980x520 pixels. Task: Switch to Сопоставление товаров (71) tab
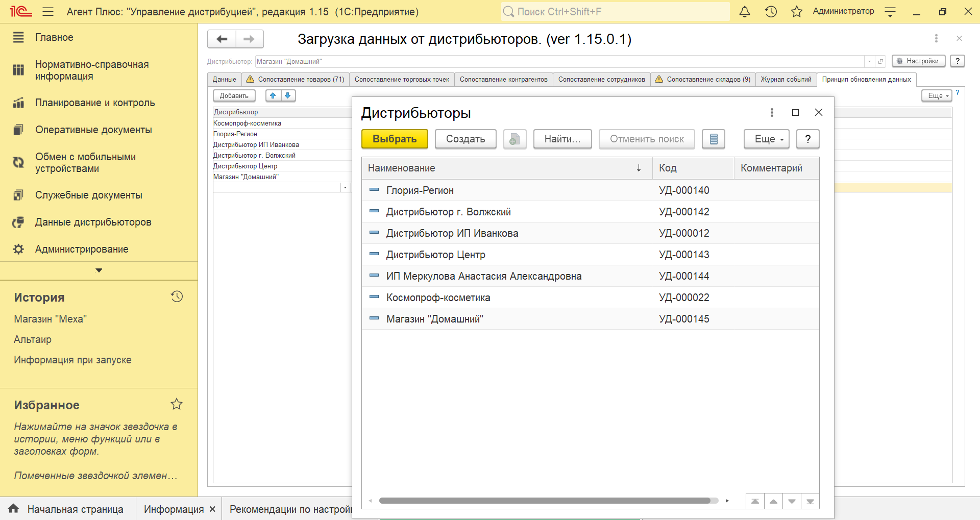click(295, 79)
